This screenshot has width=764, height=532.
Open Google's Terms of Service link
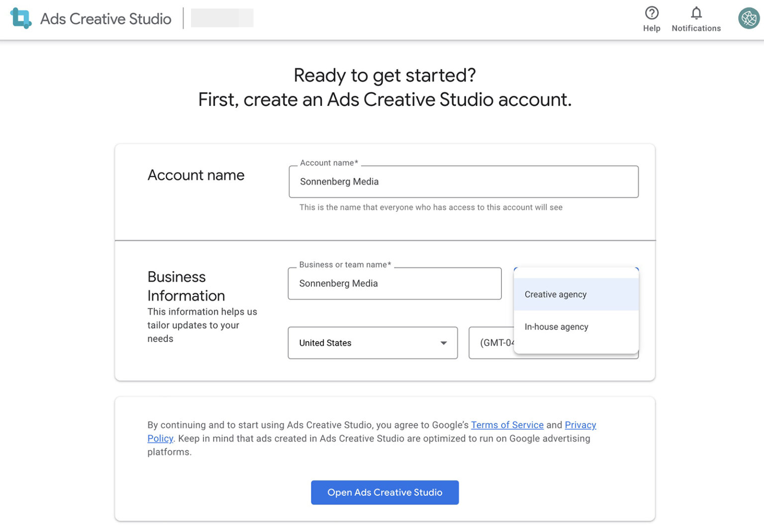(x=507, y=425)
